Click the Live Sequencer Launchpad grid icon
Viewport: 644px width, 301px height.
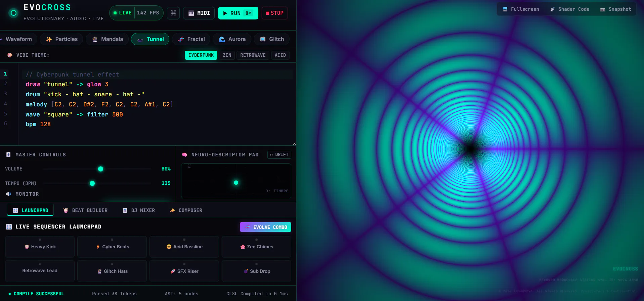pyautogui.click(x=9, y=227)
